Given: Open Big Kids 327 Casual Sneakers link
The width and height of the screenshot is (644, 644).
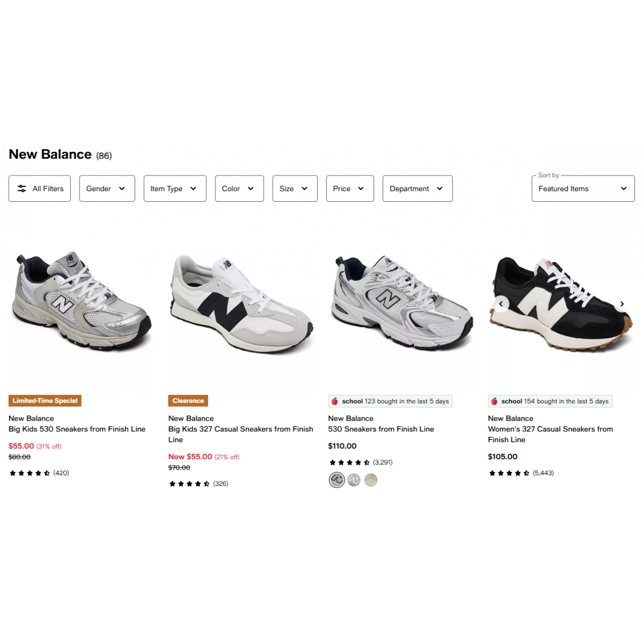Looking at the screenshot, I should coord(241,434).
